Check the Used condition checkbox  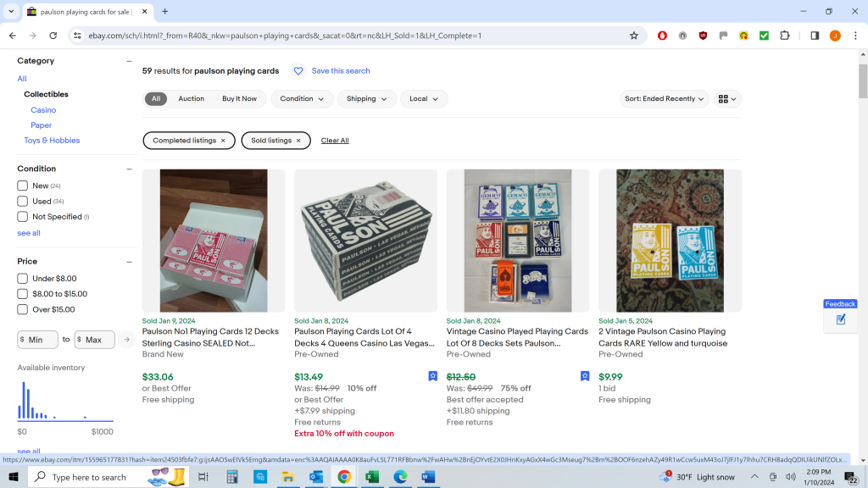(x=22, y=202)
